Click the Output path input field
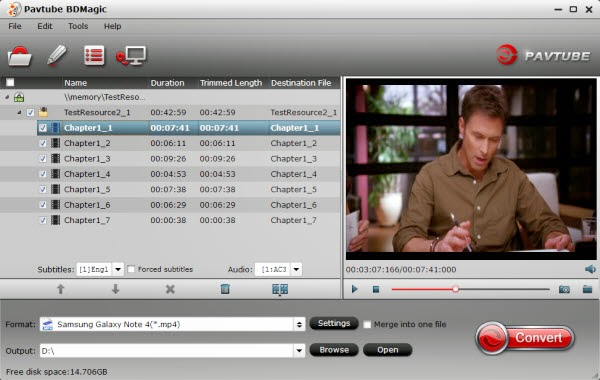Image resolution: width=600 pixels, height=380 pixels. pos(167,351)
